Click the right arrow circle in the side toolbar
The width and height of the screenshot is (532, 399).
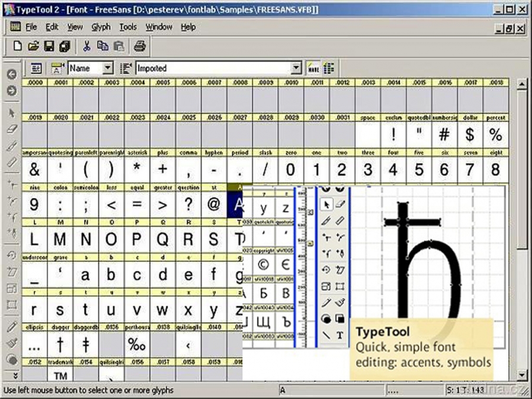12,90
